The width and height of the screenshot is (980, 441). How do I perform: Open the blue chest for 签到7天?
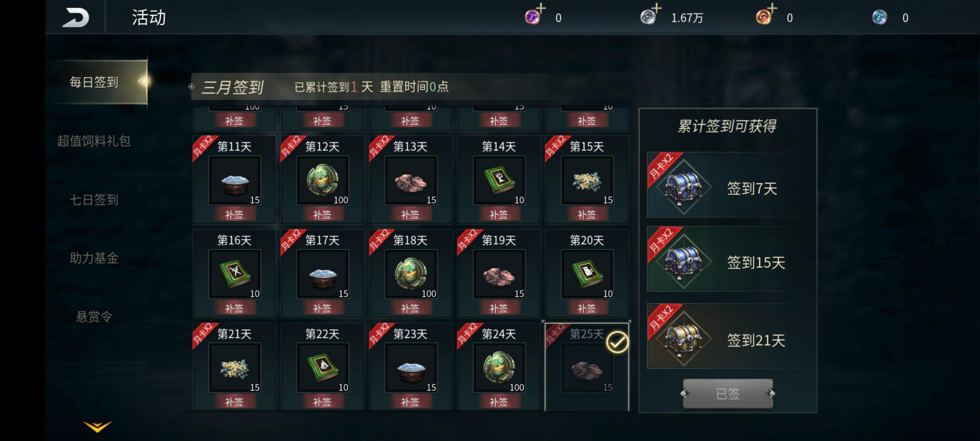pyautogui.click(x=683, y=187)
